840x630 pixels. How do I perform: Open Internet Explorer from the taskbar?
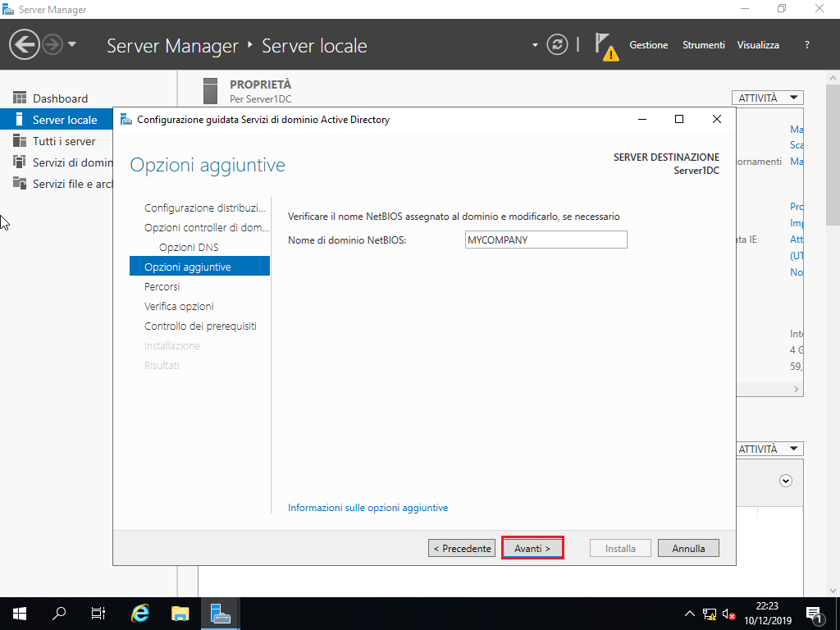click(140, 614)
